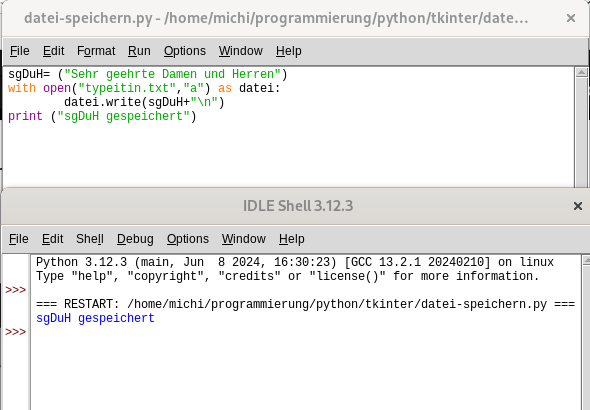The height and width of the screenshot is (410, 590).
Task: Click the 'as' keyword in code
Action: pyautogui.click(x=225, y=88)
